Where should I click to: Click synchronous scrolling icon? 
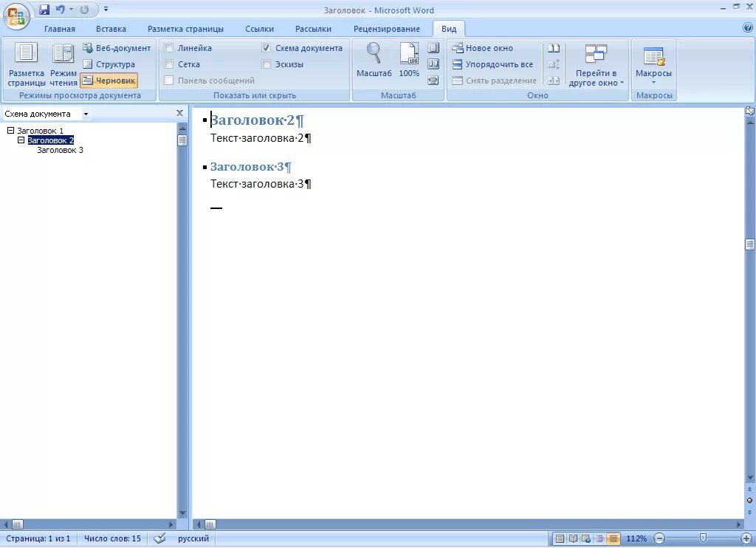point(554,64)
